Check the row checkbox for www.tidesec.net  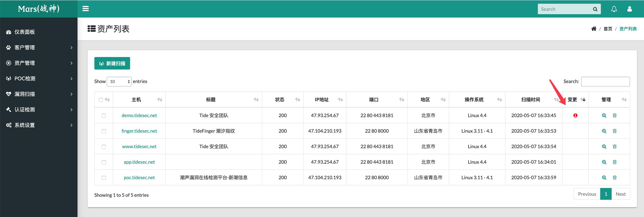[104, 147]
